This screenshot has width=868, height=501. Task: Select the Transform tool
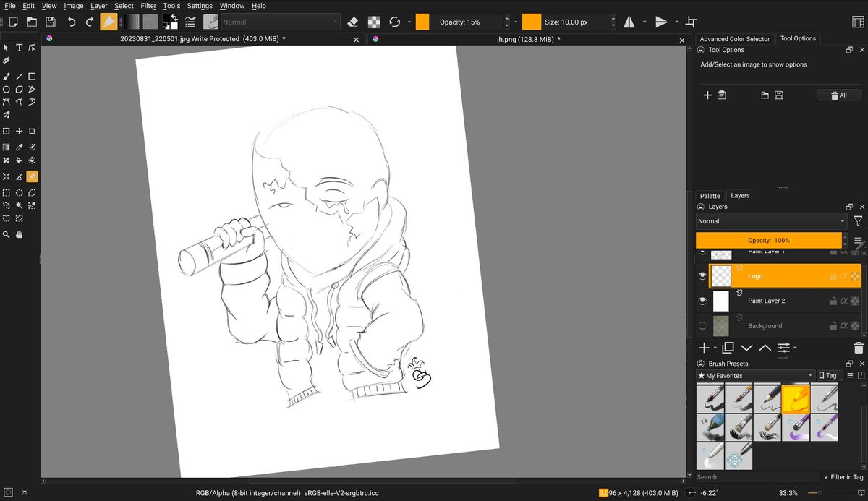[x=7, y=132]
